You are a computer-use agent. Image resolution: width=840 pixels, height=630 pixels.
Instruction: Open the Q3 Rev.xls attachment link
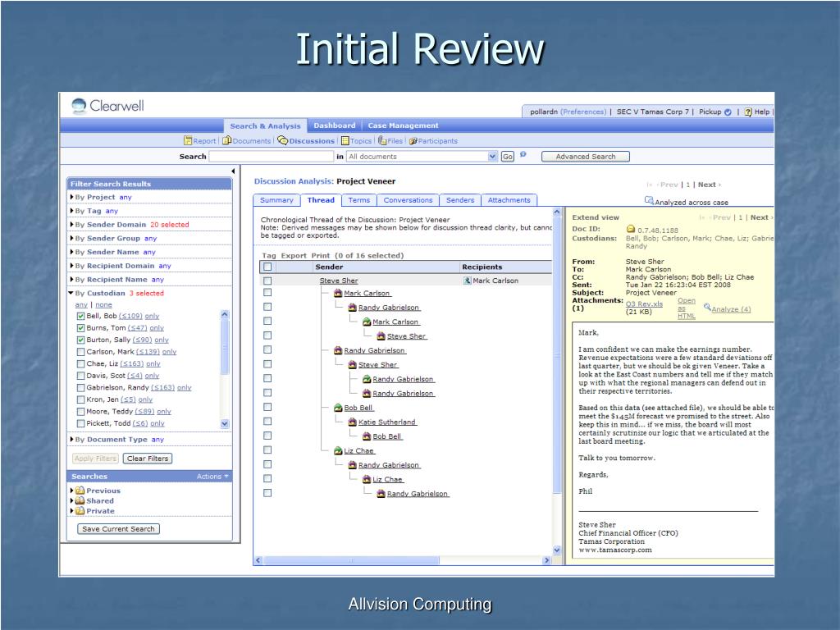644,304
